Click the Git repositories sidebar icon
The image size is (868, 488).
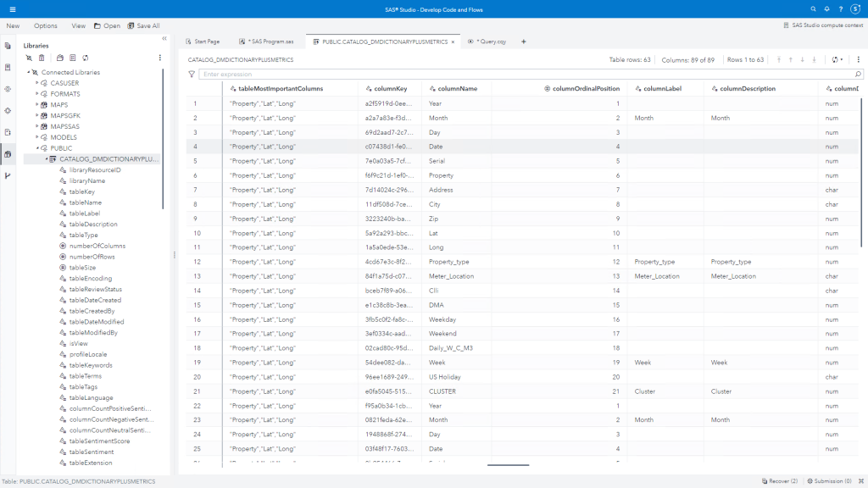coord(8,175)
